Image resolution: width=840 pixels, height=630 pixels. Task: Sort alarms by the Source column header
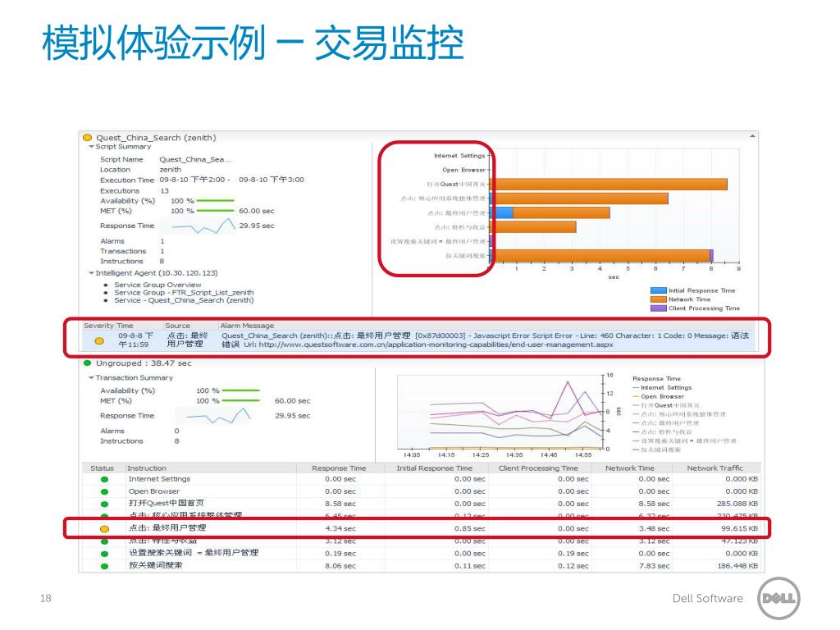pyautogui.click(x=178, y=326)
